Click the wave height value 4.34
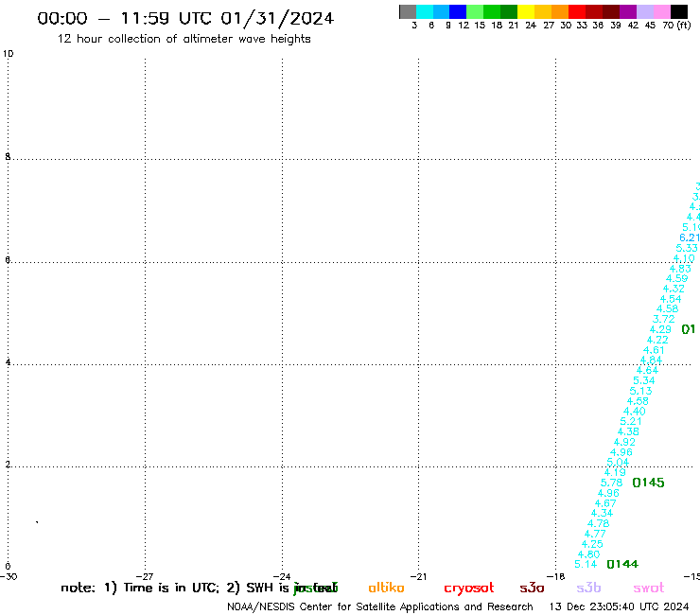The image size is (700, 615). pos(602,513)
